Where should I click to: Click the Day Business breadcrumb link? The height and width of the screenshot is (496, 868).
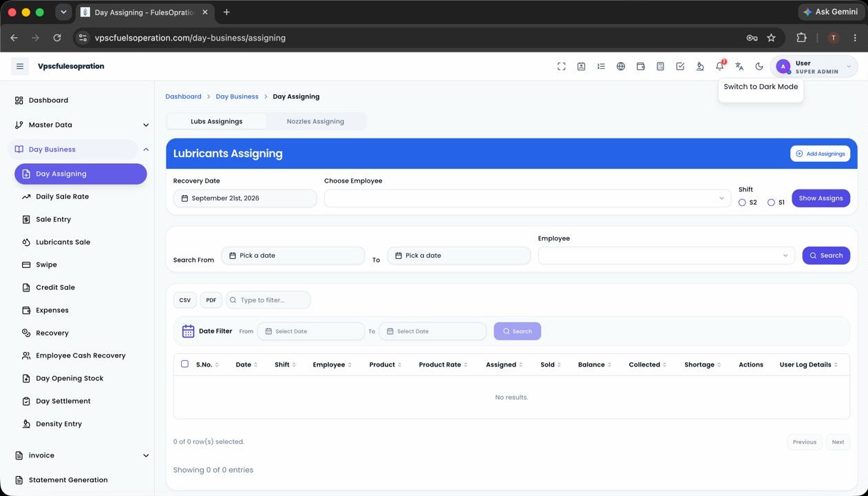coord(237,96)
